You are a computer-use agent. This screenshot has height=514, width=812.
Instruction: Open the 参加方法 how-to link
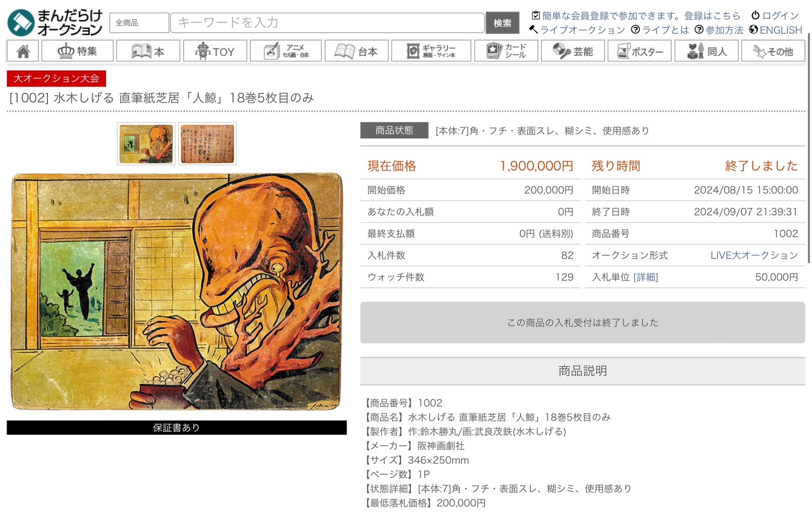pyautogui.click(x=724, y=30)
